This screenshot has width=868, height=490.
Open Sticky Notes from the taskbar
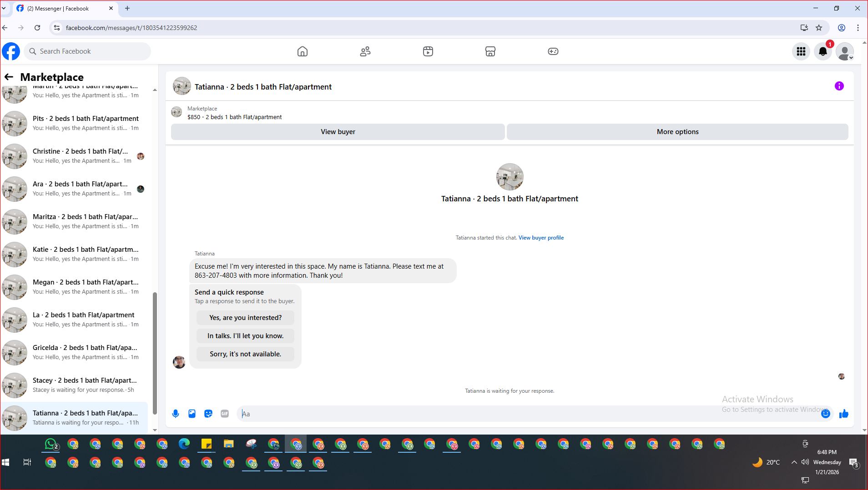pyautogui.click(x=207, y=444)
